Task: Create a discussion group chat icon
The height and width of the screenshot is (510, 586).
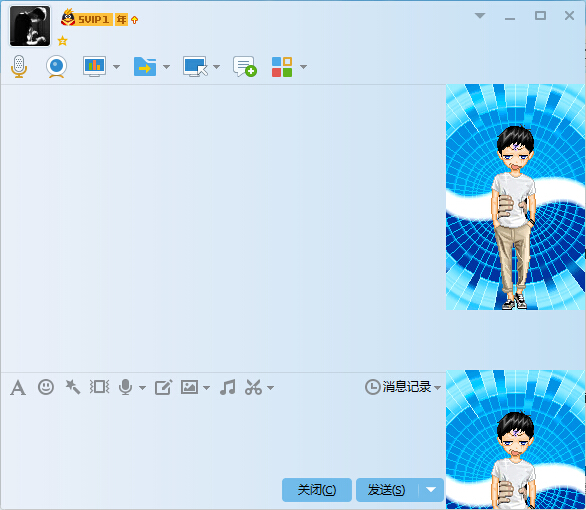Action: (245, 67)
